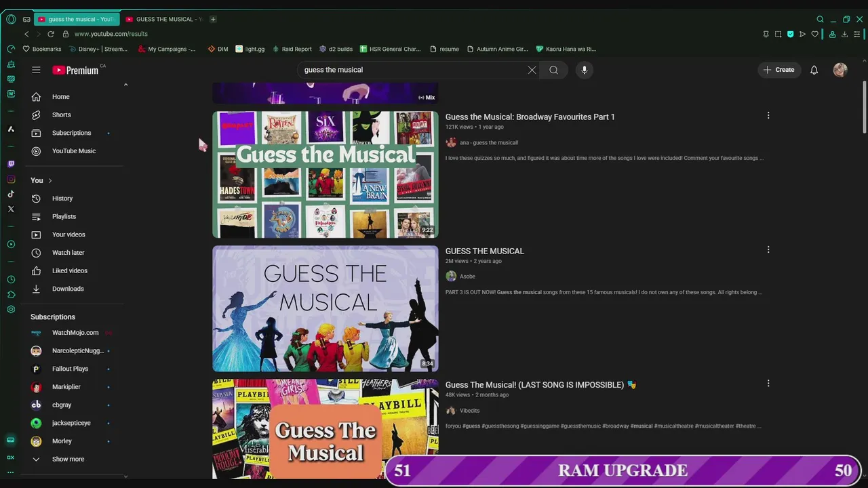Start voice search with the microphone
868x488 pixels.
(x=584, y=70)
